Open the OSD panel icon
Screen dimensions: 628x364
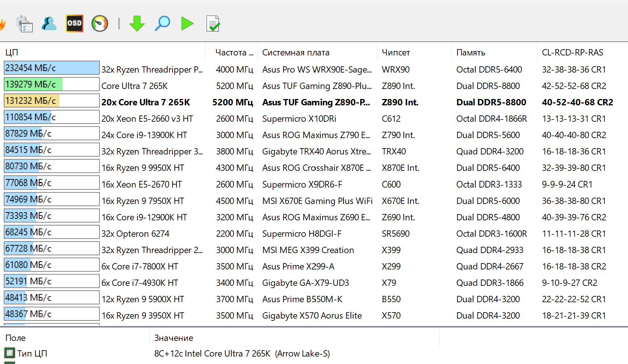point(74,23)
